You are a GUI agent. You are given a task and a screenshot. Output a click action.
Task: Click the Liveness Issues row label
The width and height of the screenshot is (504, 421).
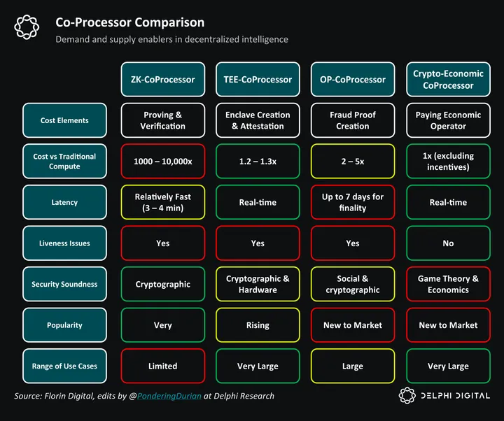click(x=64, y=243)
